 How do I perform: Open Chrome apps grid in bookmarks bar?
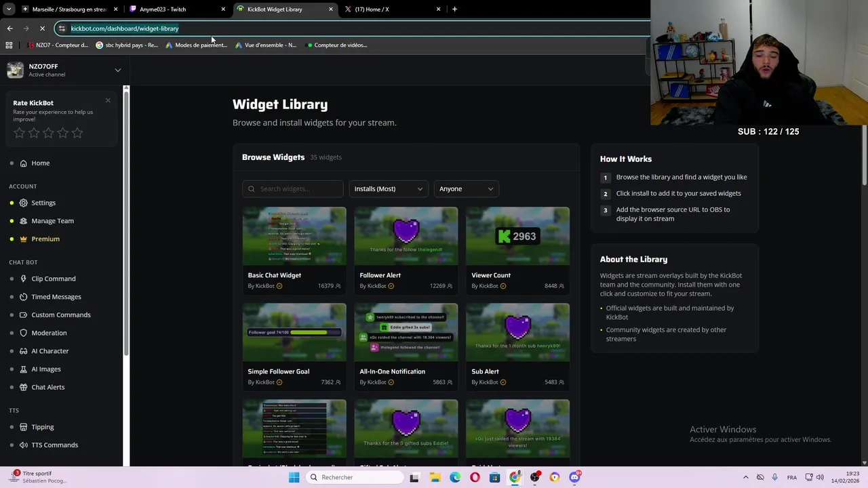(9, 45)
